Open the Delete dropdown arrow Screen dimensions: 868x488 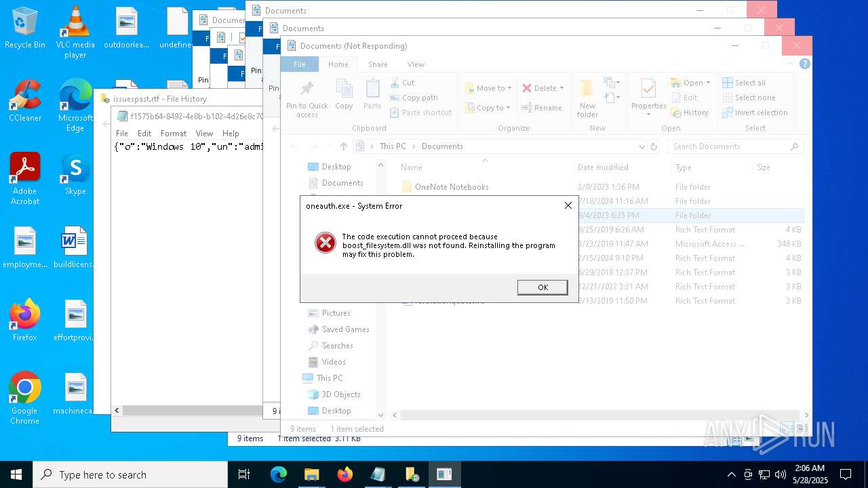(561, 88)
